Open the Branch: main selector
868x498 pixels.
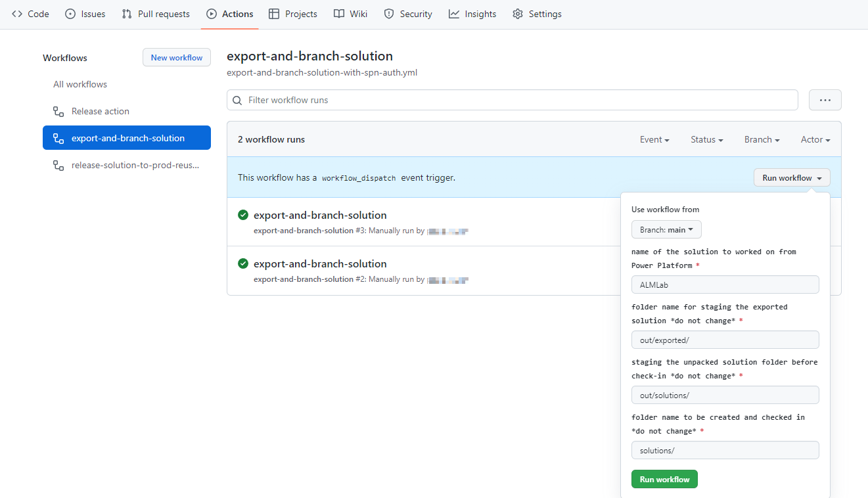[666, 229]
